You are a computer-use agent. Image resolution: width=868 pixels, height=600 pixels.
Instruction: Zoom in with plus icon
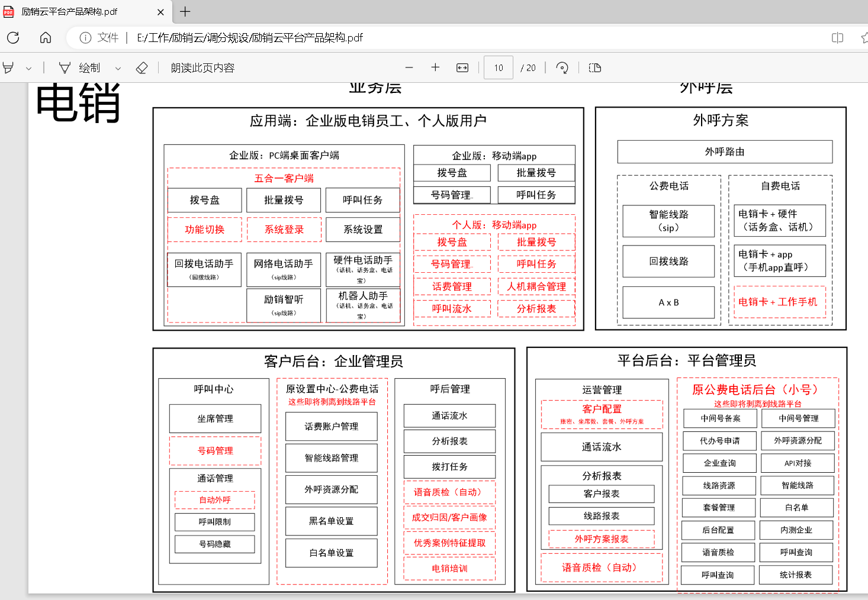point(435,67)
